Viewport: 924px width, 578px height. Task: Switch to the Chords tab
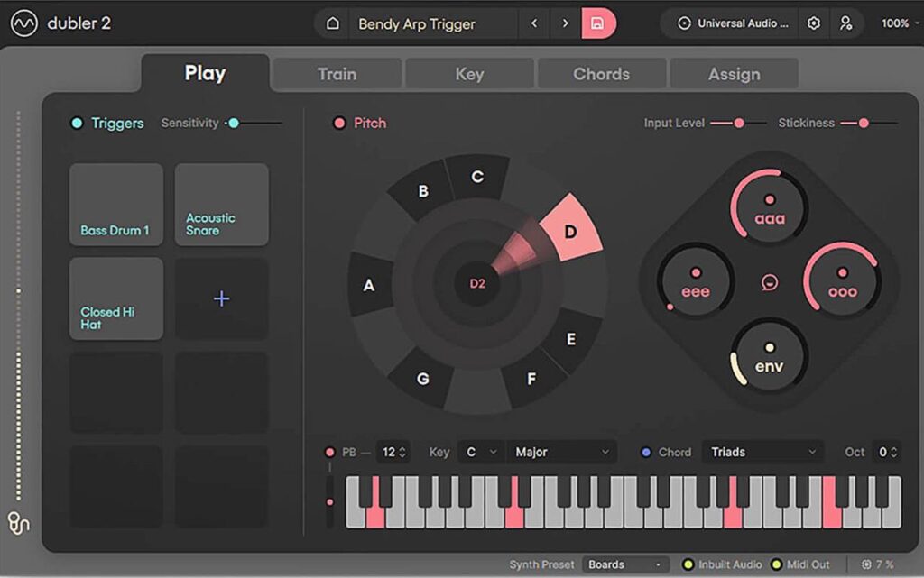602,74
